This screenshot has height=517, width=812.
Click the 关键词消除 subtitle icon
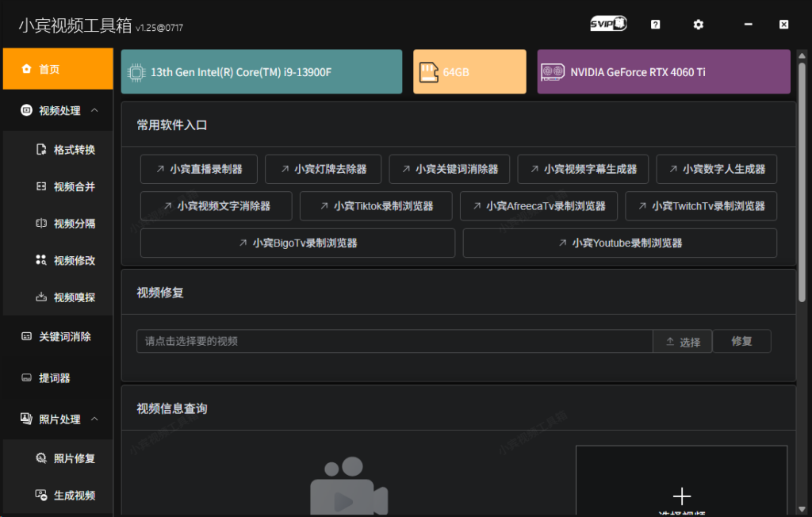pyautogui.click(x=26, y=337)
